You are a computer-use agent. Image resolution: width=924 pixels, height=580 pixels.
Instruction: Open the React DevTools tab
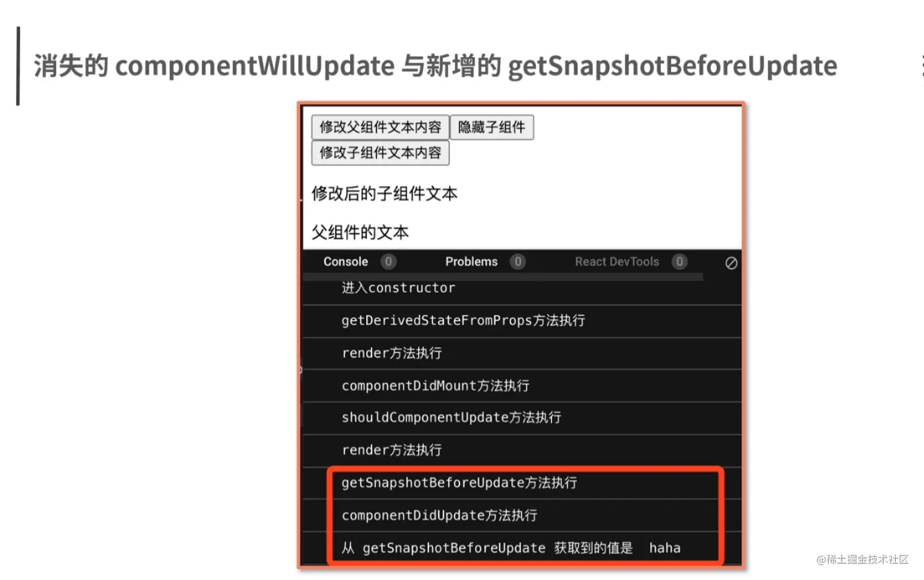tap(617, 262)
